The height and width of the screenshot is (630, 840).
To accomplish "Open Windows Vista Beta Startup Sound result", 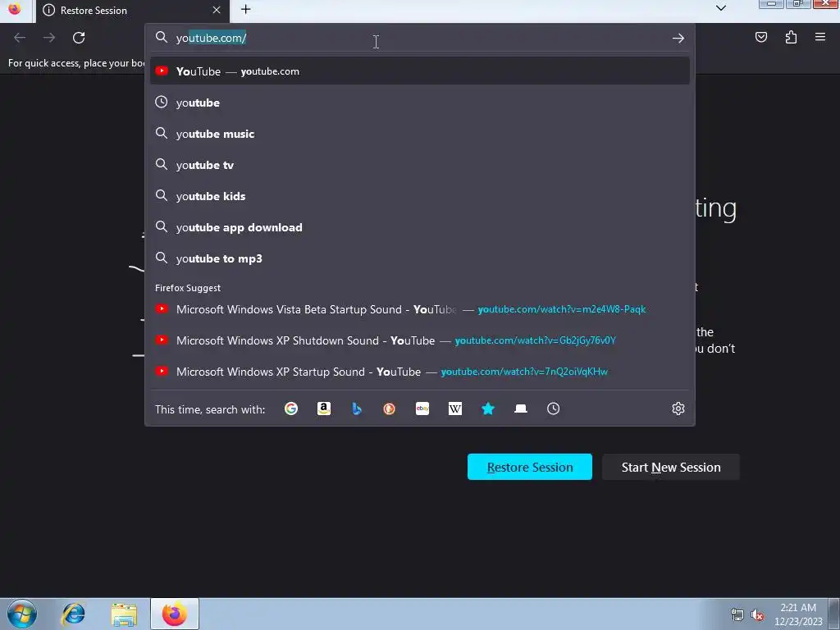I will tap(419, 309).
